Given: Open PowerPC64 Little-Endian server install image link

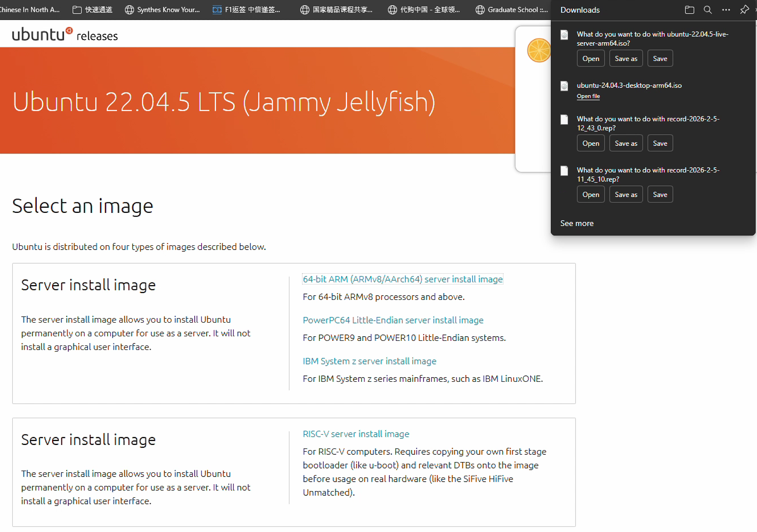Looking at the screenshot, I should coord(393,320).
